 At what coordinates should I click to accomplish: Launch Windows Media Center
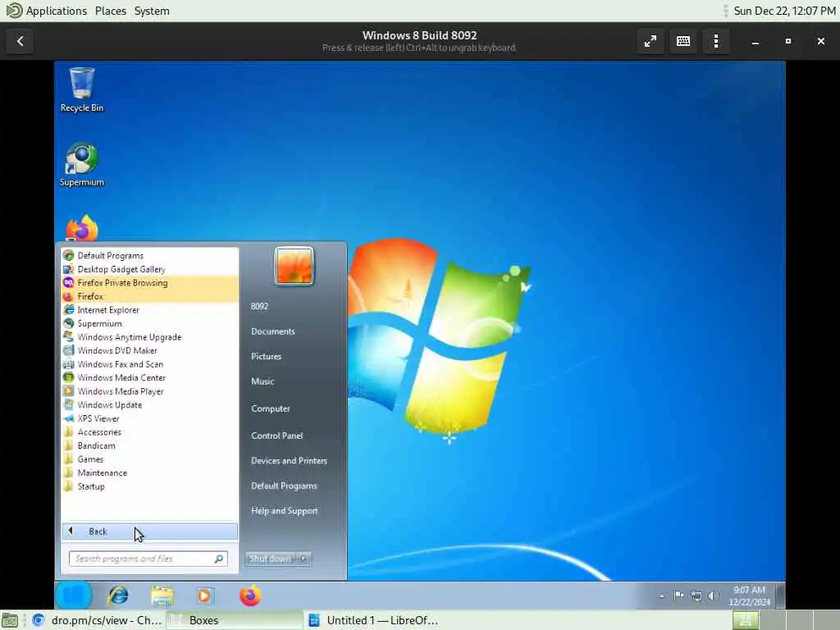[149, 377]
